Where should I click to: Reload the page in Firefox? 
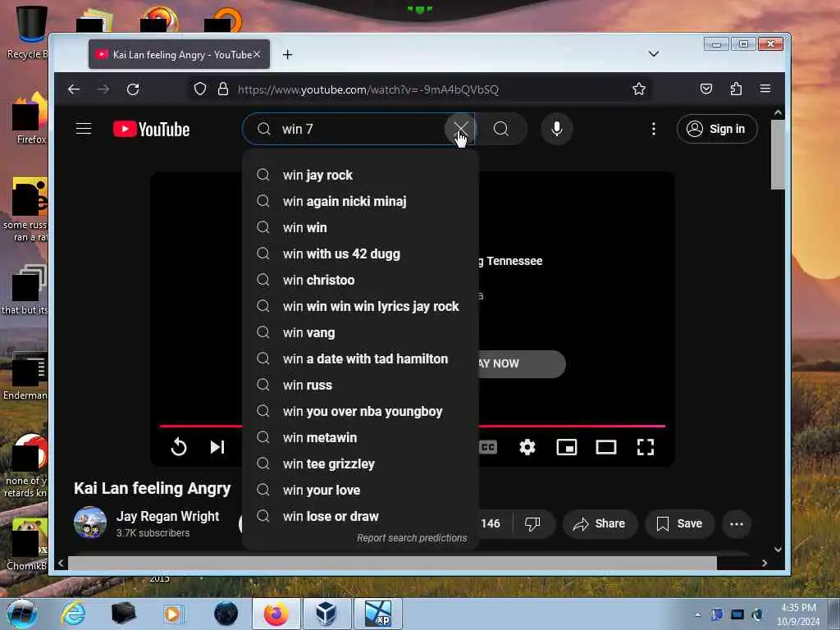133,89
